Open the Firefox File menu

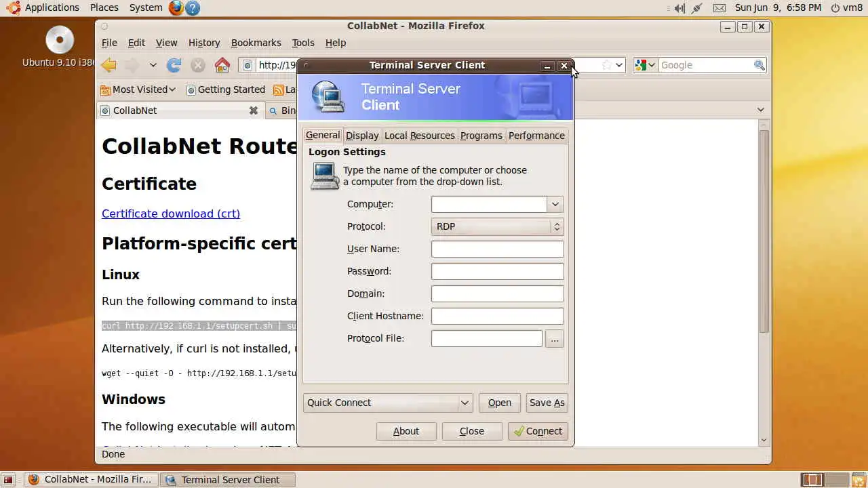coord(109,43)
